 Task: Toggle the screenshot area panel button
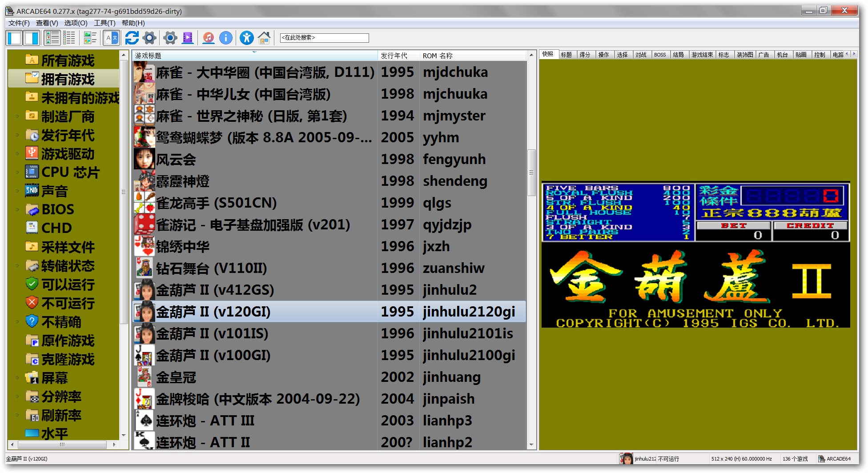click(32, 38)
